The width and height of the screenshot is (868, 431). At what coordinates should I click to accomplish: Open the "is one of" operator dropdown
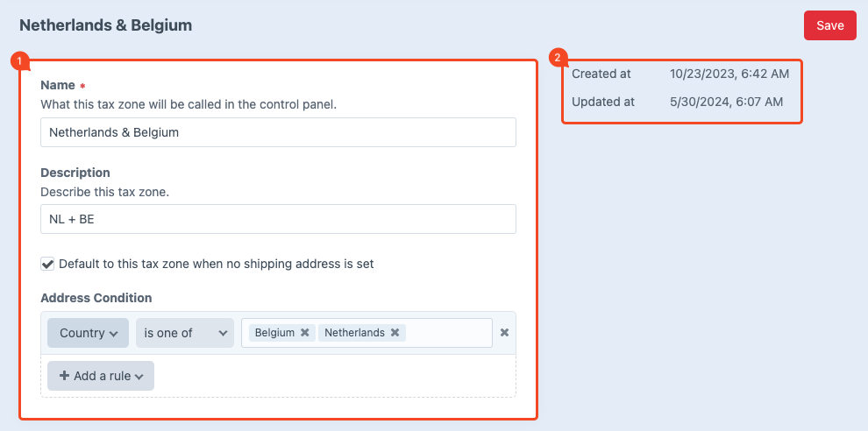tap(185, 333)
